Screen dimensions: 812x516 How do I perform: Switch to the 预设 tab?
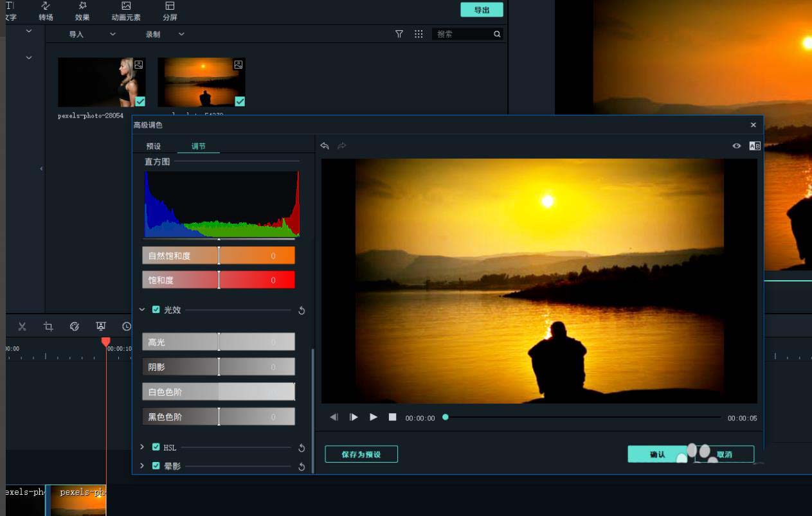pyautogui.click(x=154, y=147)
